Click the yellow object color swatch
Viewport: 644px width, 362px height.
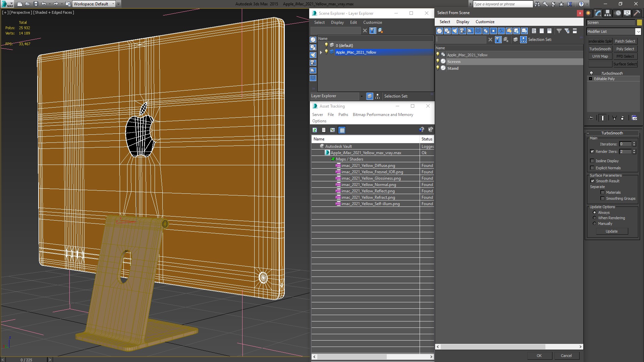pos(639,22)
